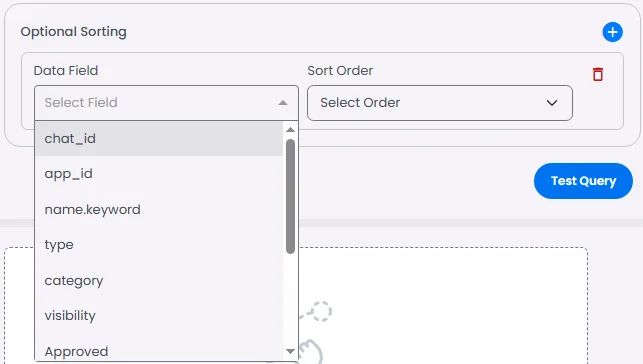Choose app_id from the field list
The width and height of the screenshot is (643, 364).
click(159, 174)
